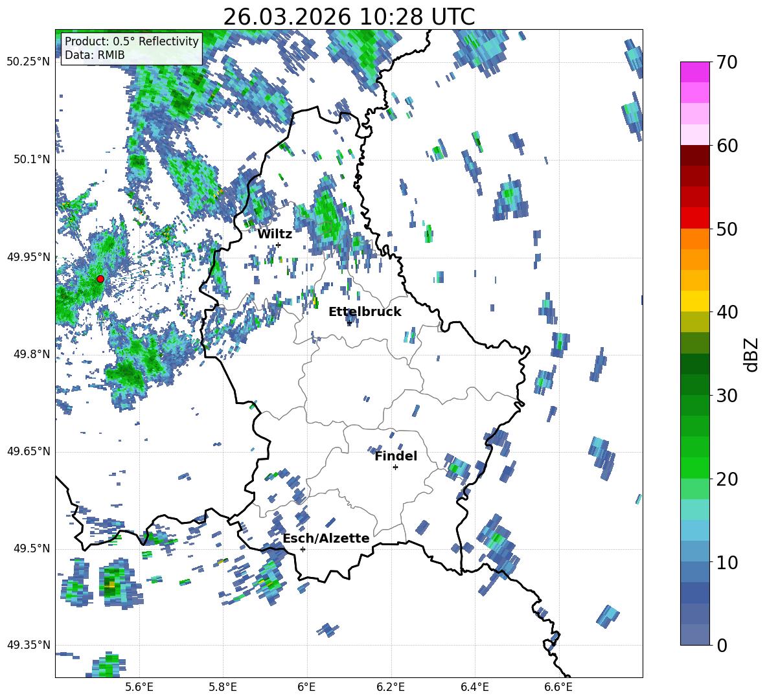Viewport: 767px width, 700px height.
Task: Click colorbar tick label 0
Action: (722, 645)
